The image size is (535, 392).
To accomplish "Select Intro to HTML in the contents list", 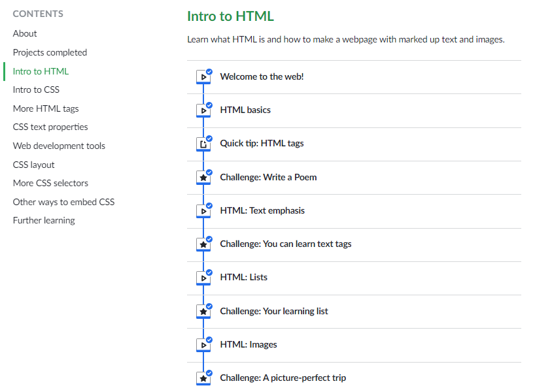I will click(41, 71).
